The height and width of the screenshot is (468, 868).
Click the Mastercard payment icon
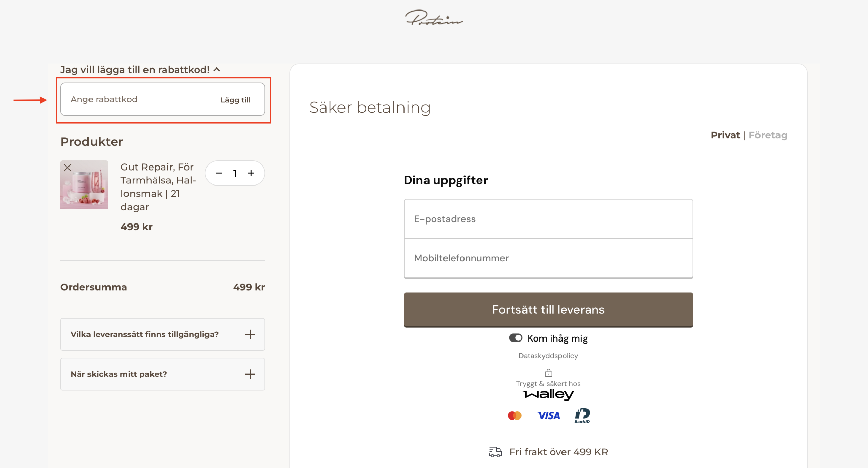point(514,415)
